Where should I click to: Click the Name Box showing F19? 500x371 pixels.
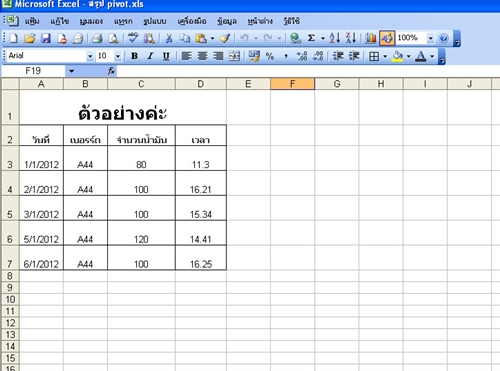pyautogui.click(x=33, y=71)
